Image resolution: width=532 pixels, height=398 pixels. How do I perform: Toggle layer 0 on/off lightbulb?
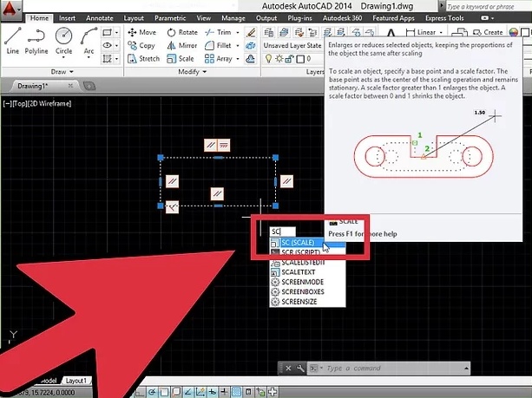point(269,59)
